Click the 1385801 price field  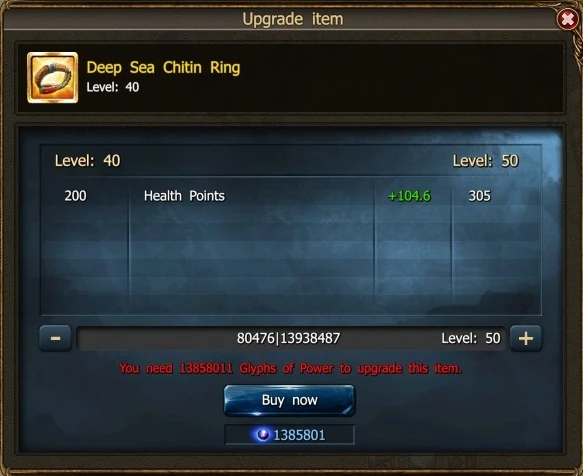pyautogui.click(x=290, y=435)
